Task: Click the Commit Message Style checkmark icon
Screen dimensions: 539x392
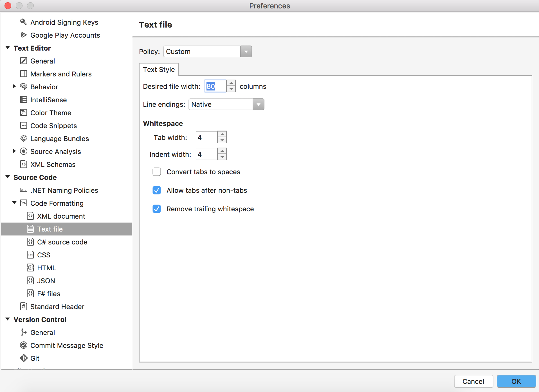Action: pos(24,345)
